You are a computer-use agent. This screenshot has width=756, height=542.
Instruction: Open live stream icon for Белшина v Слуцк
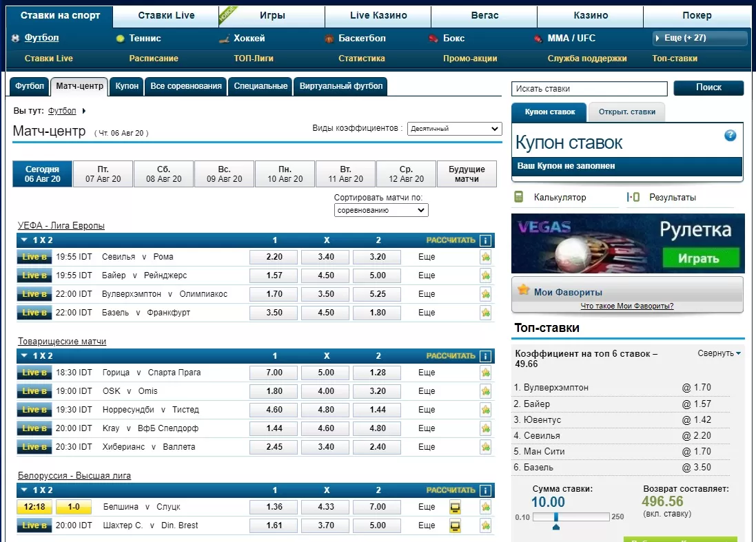[456, 508]
